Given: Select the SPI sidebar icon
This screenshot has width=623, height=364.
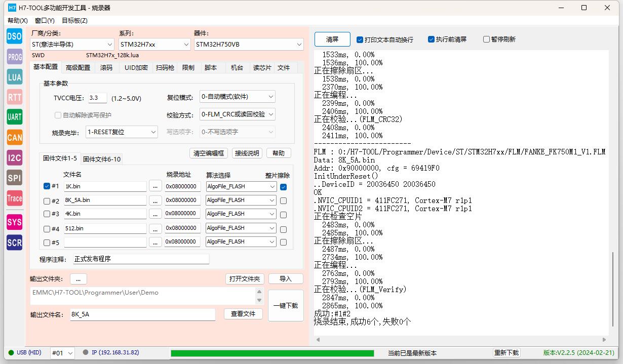Looking at the screenshot, I should [14, 178].
